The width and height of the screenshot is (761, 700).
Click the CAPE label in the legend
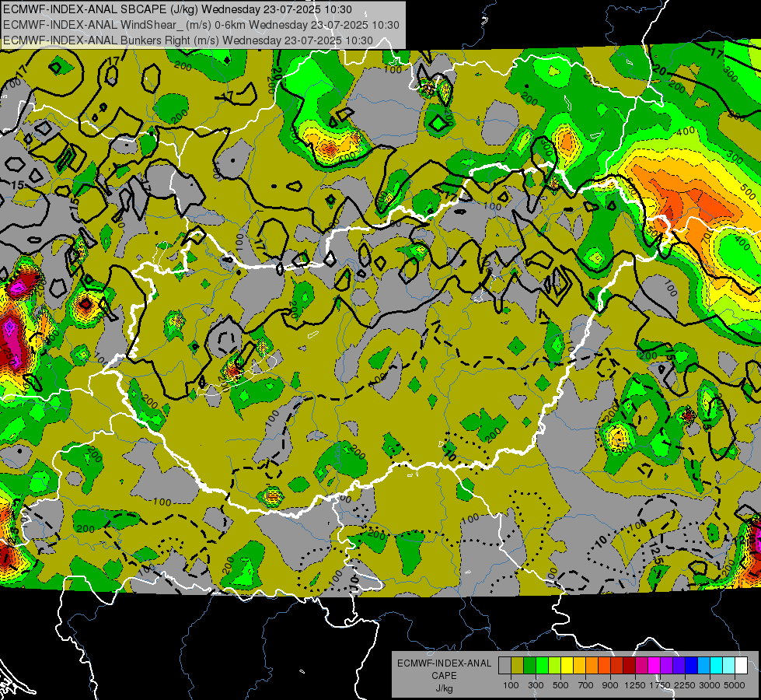(444, 676)
